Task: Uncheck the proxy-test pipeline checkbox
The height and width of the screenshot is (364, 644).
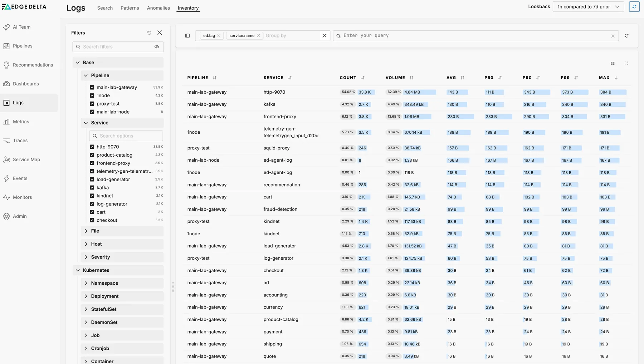Action: coord(92,104)
